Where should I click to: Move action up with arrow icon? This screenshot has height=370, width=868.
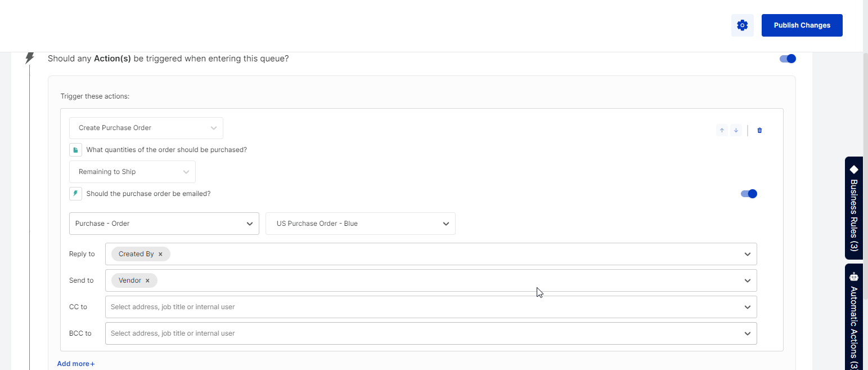(722, 130)
